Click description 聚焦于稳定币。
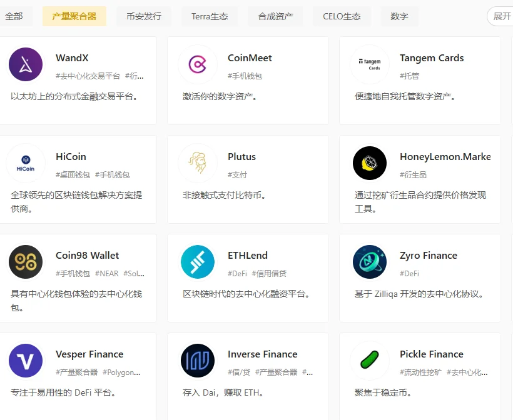The height and width of the screenshot is (420, 513). pos(383,392)
